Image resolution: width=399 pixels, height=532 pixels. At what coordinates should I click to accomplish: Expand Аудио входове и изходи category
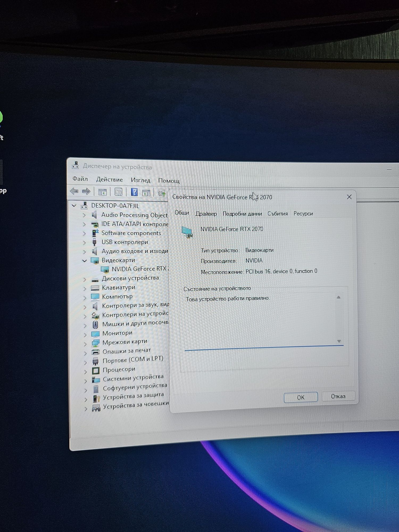click(85, 251)
